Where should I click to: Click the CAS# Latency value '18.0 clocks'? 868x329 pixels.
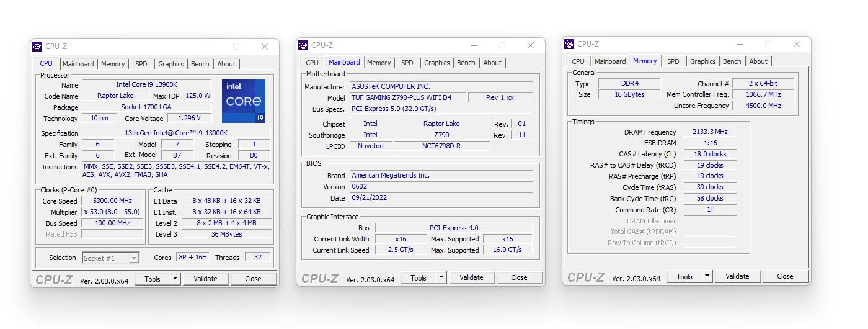pos(710,154)
